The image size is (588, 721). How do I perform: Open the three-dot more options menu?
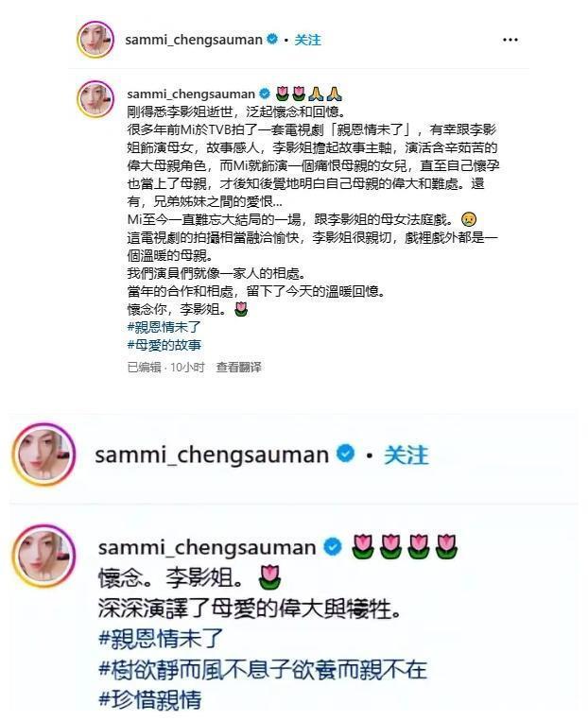point(510,40)
